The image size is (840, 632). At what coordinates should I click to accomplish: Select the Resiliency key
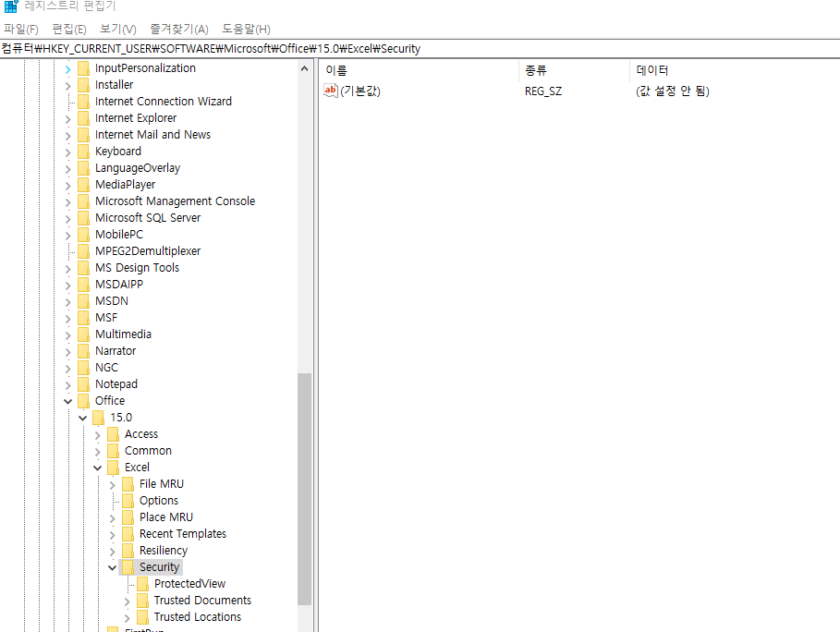(x=164, y=551)
